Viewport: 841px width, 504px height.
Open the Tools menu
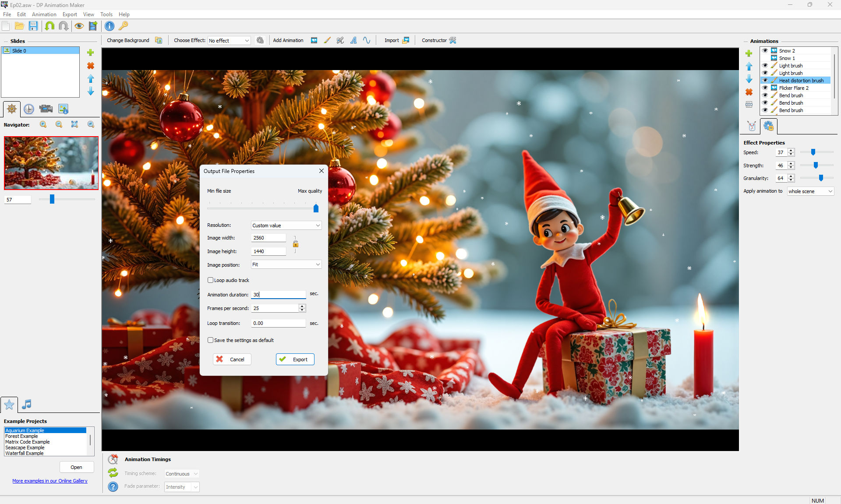106,14
